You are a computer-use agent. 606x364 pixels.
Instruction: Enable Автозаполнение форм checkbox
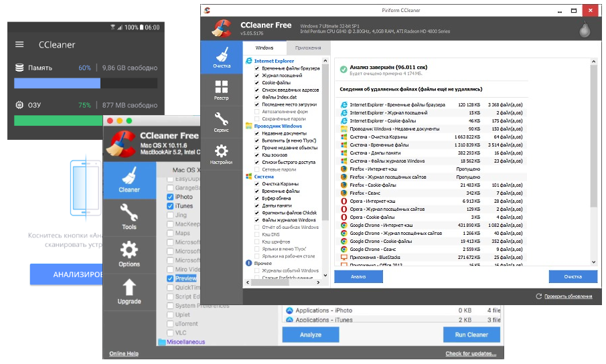click(256, 112)
